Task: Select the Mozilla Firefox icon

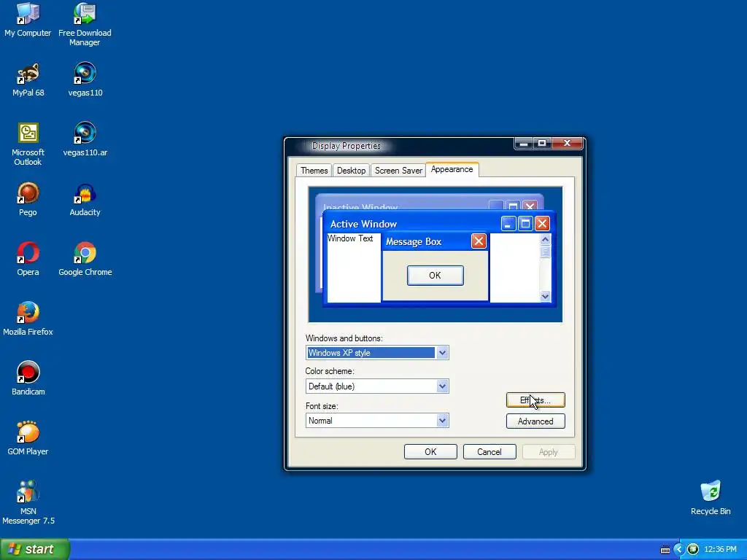Action: 28,319
